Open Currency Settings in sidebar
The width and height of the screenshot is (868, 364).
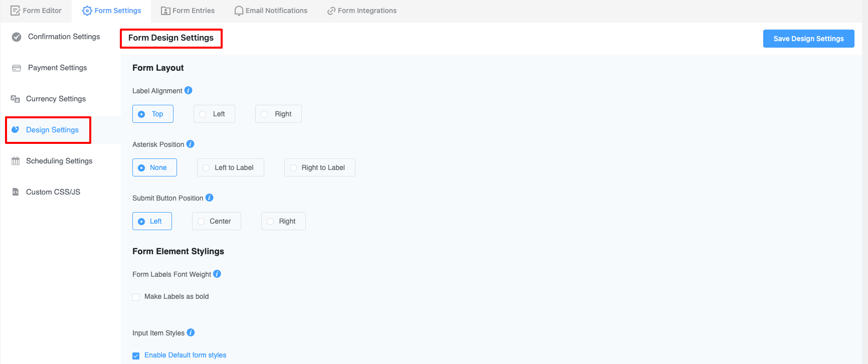(x=61, y=99)
